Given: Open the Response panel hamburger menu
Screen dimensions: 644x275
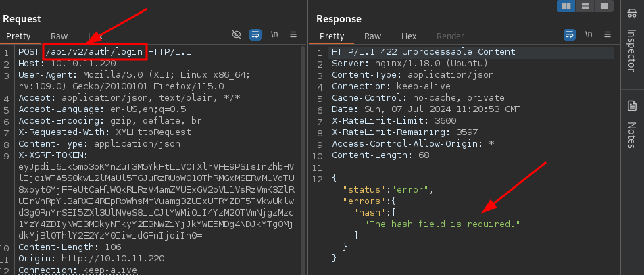Looking at the screenshot, I should (607, 34).
